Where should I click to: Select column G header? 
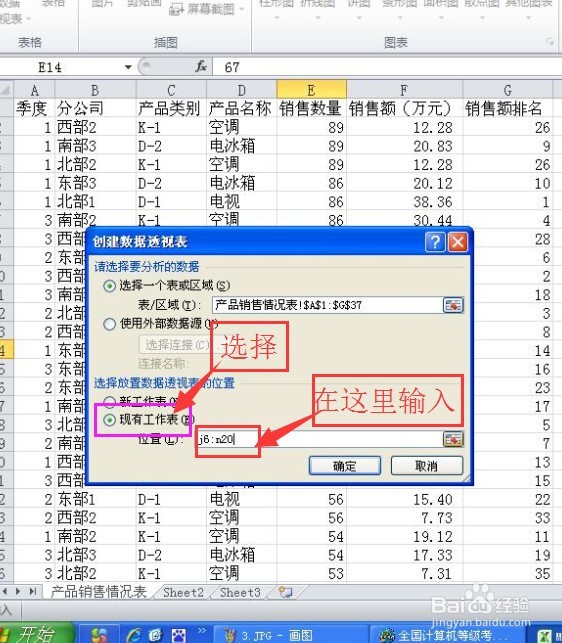[508, 90]
